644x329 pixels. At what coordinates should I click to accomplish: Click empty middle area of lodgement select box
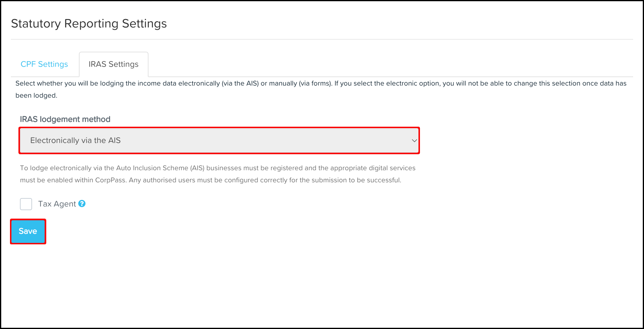coord(257,141)
